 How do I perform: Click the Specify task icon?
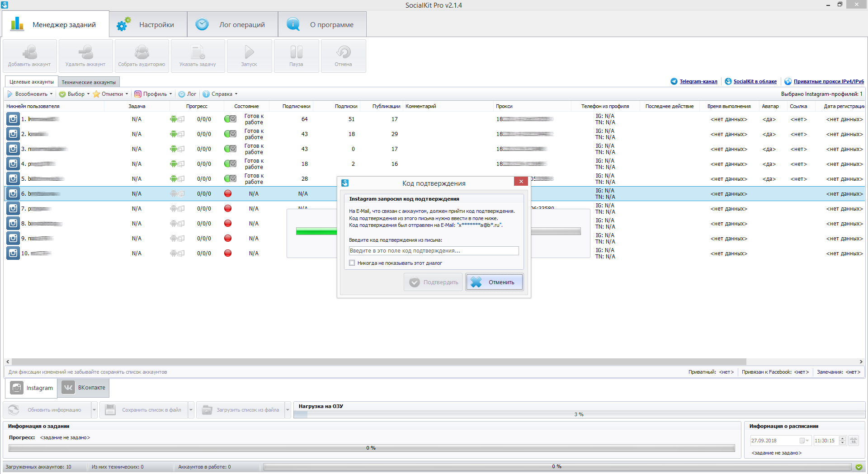[198, 52]
